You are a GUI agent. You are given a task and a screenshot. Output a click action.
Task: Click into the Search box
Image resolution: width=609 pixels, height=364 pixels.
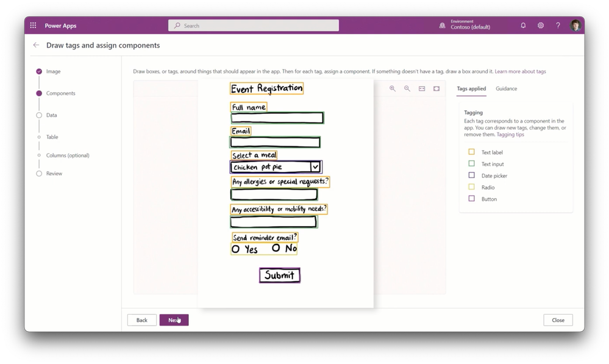(x=254, y=25)
